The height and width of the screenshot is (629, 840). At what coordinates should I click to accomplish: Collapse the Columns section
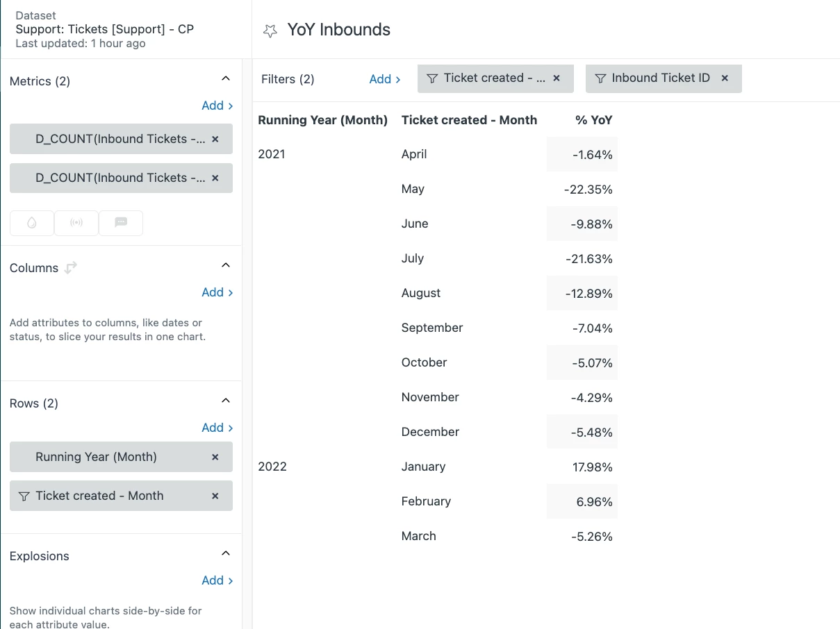click(x=225, y=265)
